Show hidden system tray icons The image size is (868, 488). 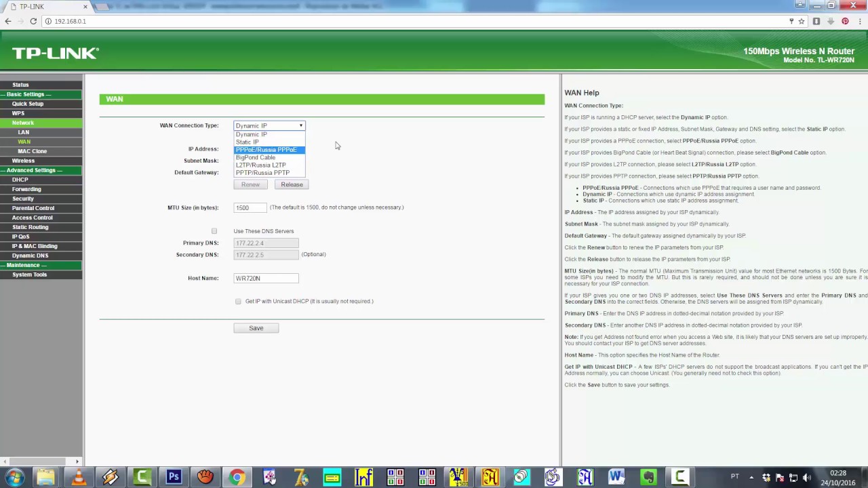point(752,477)
